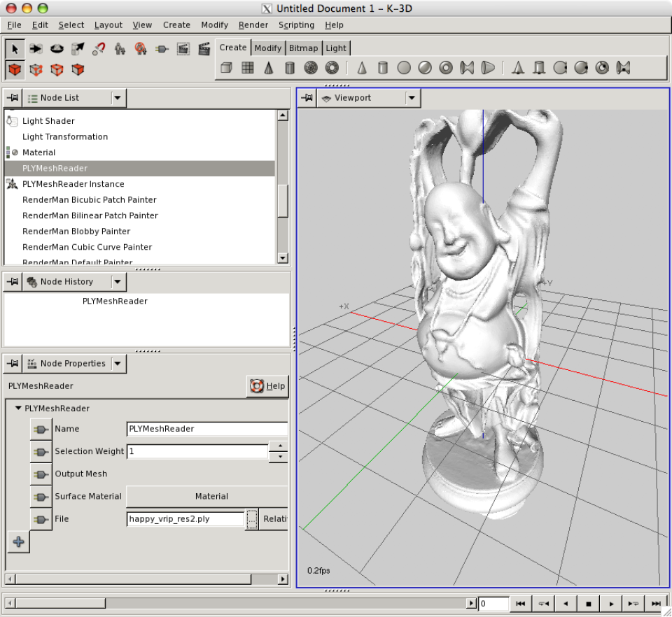Switch to the Bitmap tab
Viewport: 672px width, 617px height.
(303, 48)
